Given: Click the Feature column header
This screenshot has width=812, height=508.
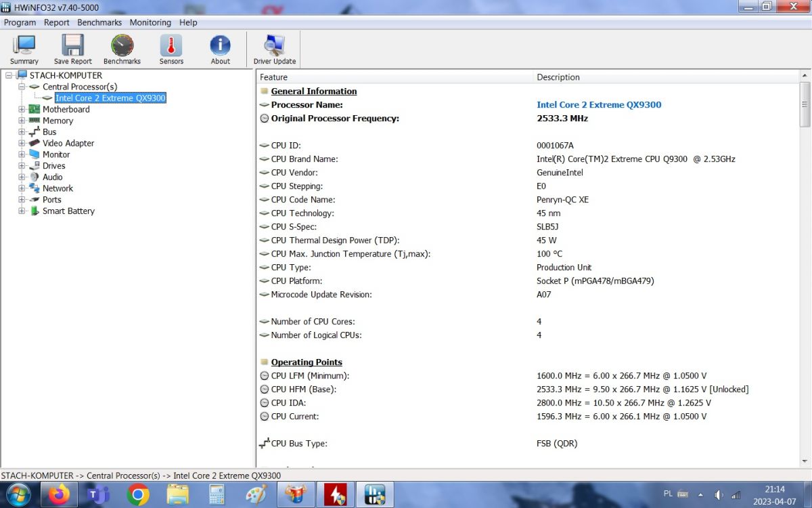Looking at the screenshot, I should coord(395,77).
